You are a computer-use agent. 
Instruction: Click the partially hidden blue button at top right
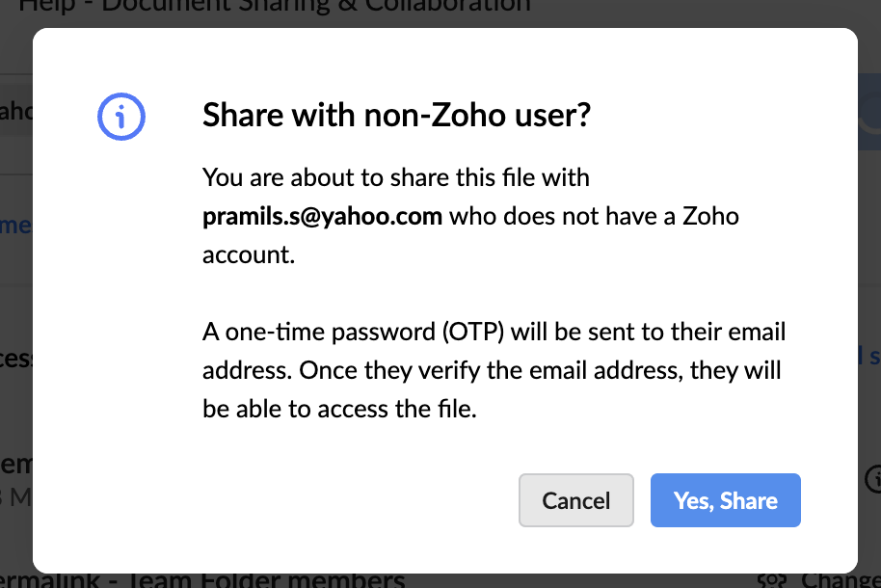click(869, 111)
